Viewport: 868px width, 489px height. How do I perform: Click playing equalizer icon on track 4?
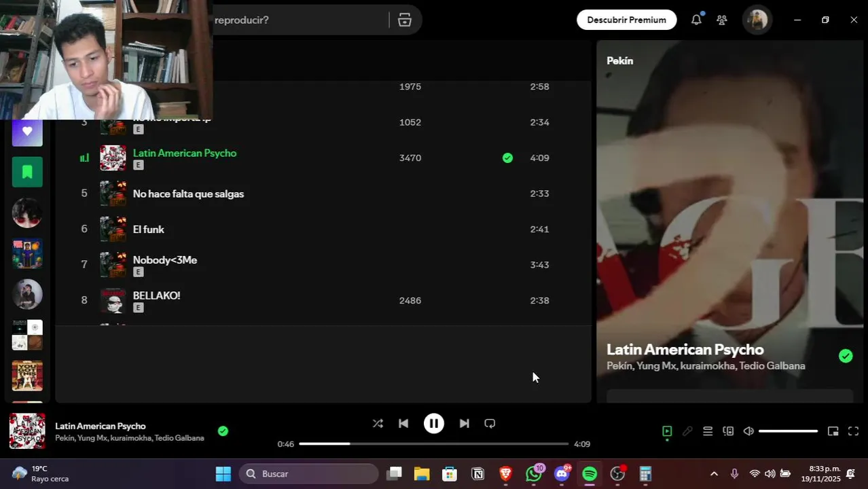click(x=84, y=158)
